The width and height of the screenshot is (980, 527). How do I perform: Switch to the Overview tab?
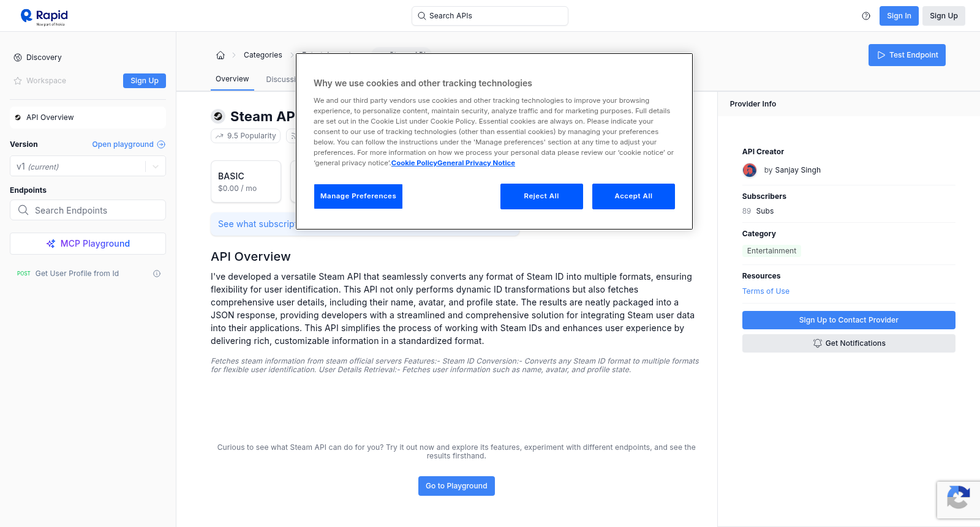point(232,79)
